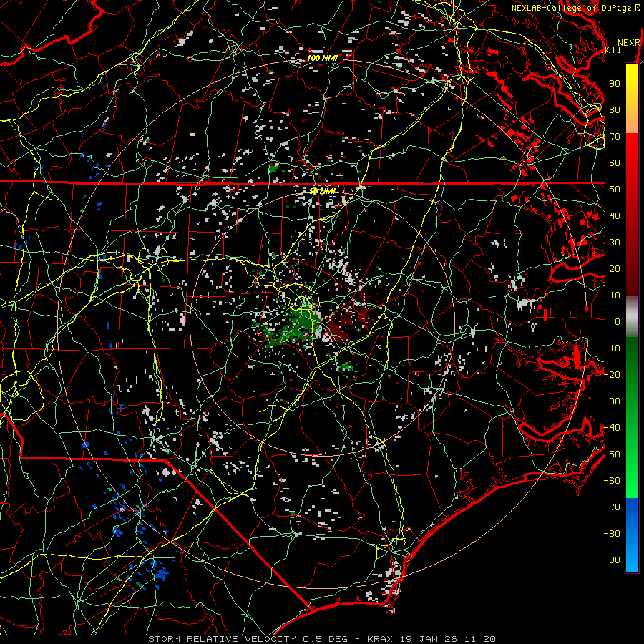
Task: Select the blue bottom segment of velocity scale
Action: pyautogui.click(x=632, y=535)
